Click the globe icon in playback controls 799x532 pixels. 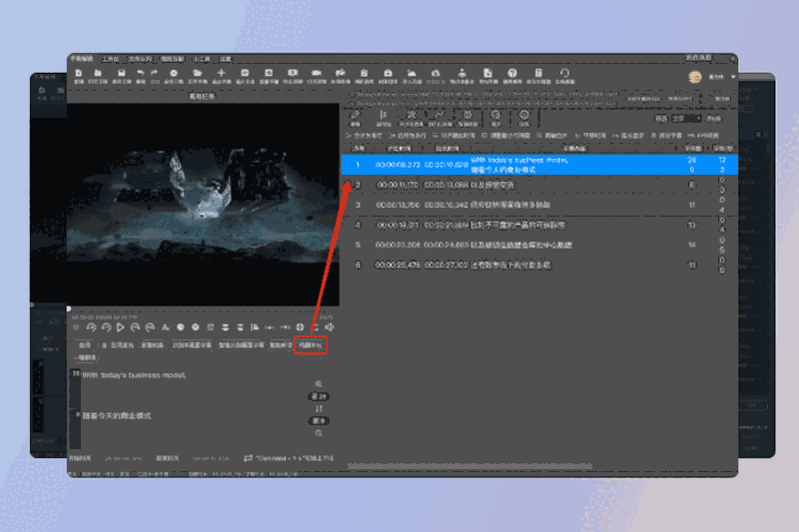tap(301, 327)
